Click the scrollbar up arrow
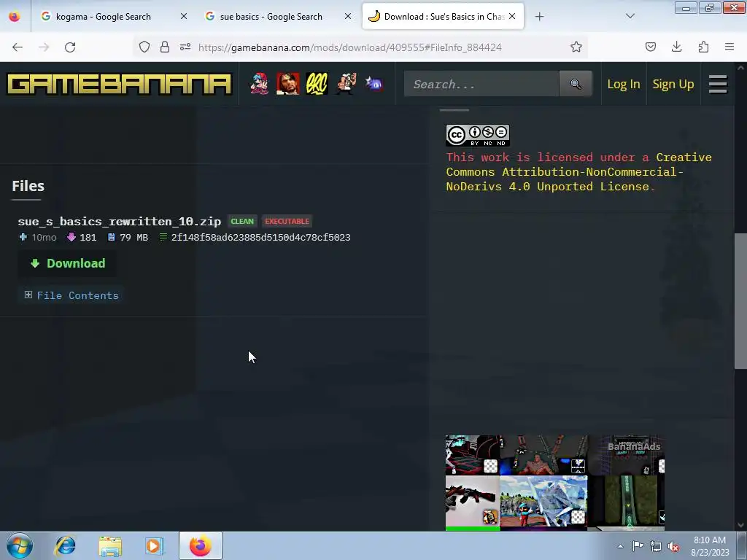Viewport: 747px width, 560px height. pos(740,68)
